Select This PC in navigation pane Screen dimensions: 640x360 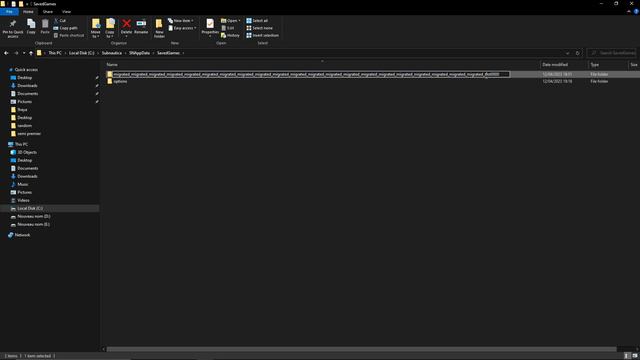pos(21,144)
